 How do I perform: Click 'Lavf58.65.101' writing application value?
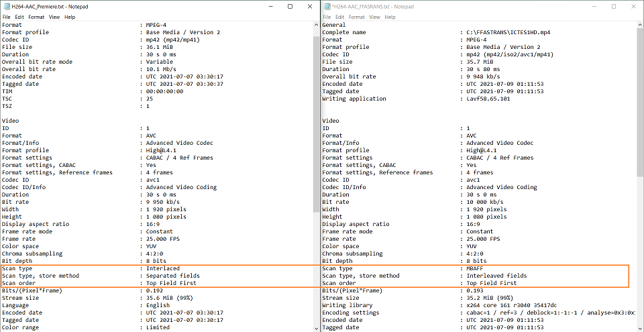coord(488,99)
